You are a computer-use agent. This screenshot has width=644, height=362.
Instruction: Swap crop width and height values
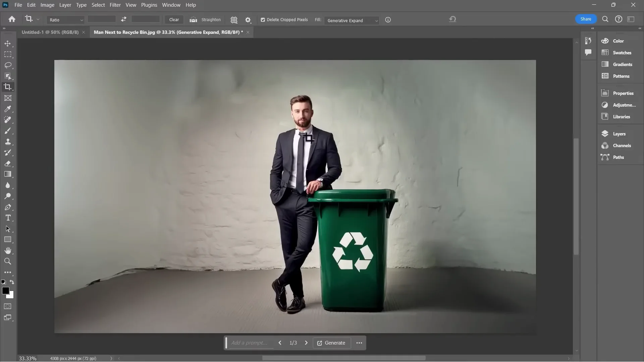[123, 19]
